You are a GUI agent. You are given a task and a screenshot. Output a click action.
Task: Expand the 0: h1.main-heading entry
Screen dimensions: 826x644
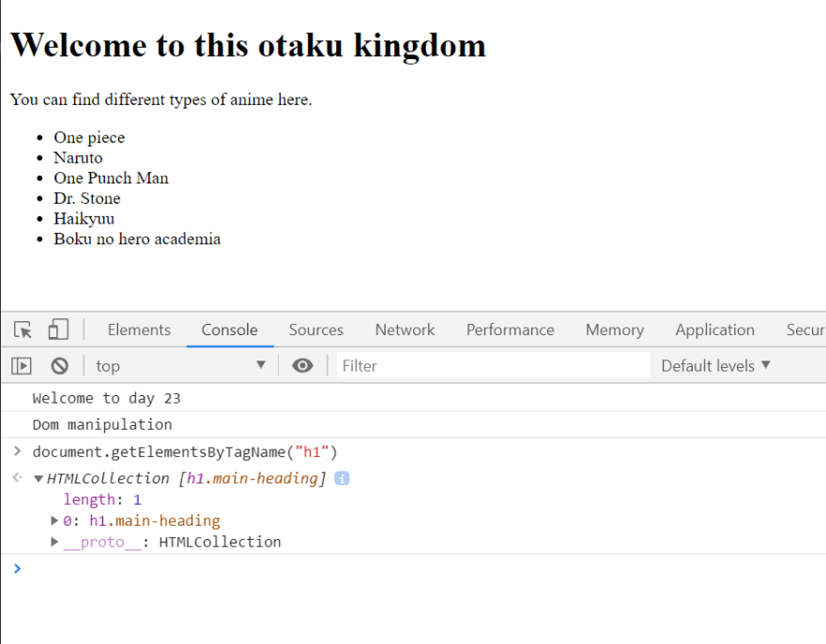(54, 521)
